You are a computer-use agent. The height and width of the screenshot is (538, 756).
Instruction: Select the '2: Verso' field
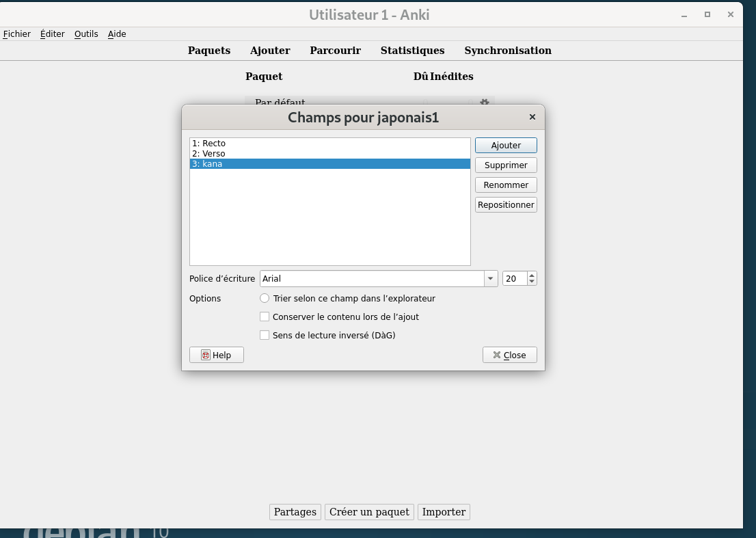[x=209, y=154]
